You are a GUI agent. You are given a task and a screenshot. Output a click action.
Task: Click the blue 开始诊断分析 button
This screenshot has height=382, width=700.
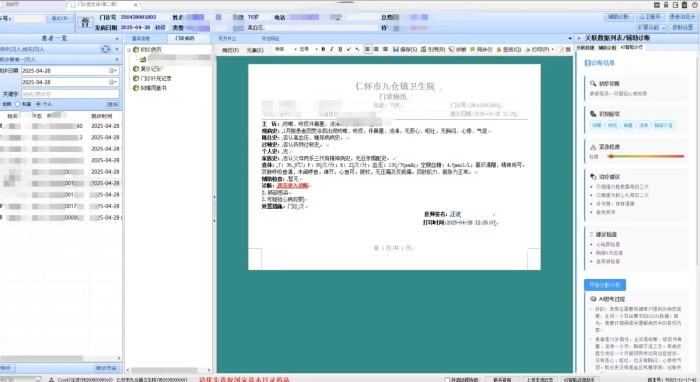tap(605, 285)
